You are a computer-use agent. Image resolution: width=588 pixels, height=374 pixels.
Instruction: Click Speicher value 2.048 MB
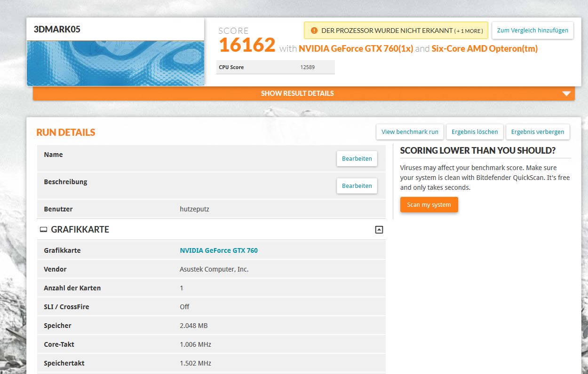click(x=193, y=326)
